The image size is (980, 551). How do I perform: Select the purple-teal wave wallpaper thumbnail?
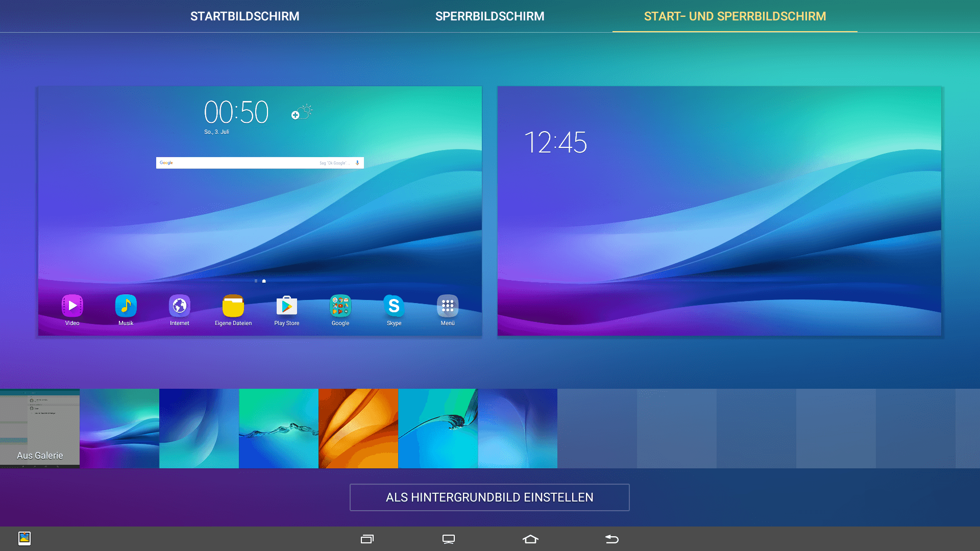pos(119,429)
